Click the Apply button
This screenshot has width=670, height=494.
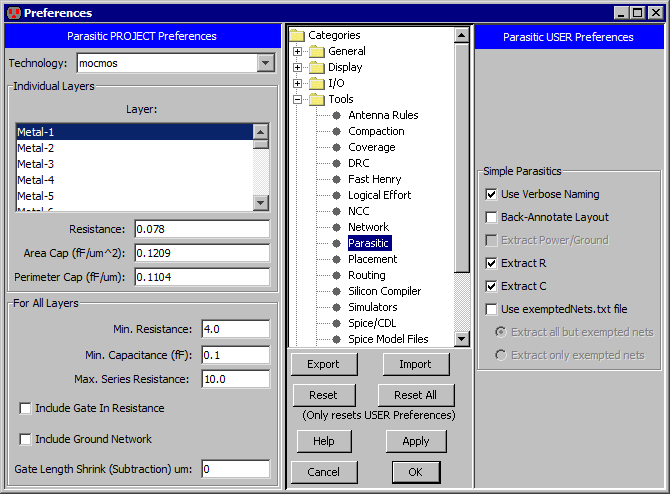click(415, 441)
